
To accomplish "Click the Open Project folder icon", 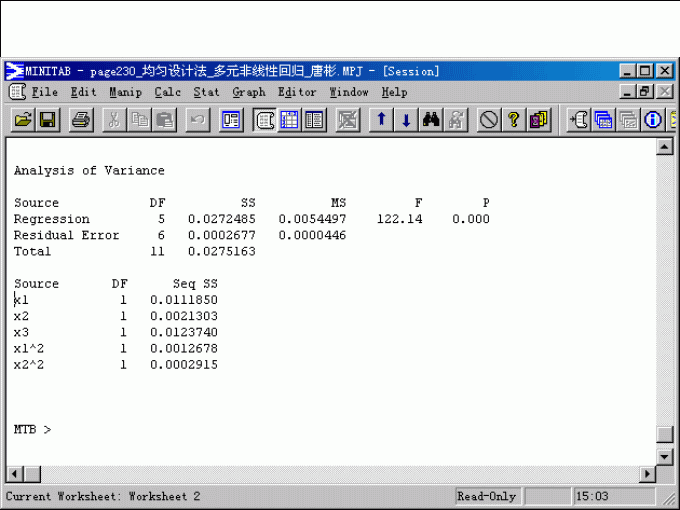I will pos(22,120).
